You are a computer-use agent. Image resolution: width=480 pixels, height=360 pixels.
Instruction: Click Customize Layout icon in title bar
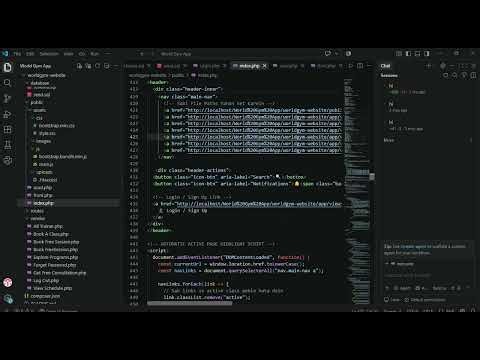[399, 53]
